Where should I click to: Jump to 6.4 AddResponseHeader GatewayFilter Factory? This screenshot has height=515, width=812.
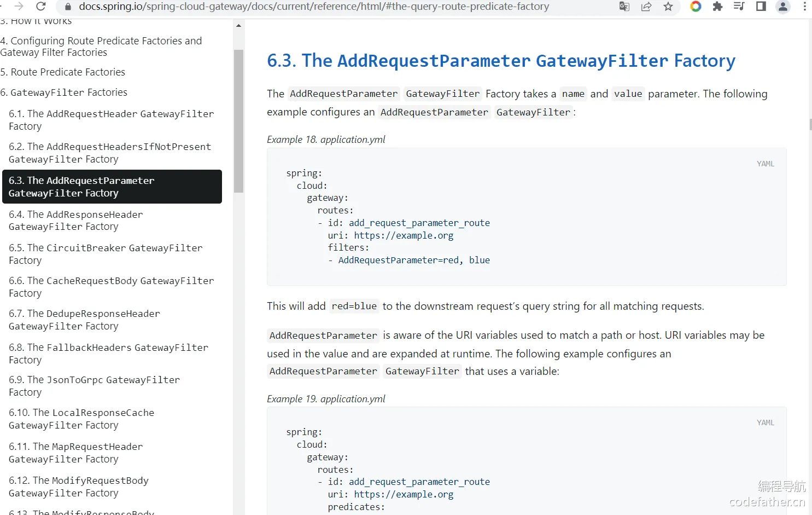(75, 221)
